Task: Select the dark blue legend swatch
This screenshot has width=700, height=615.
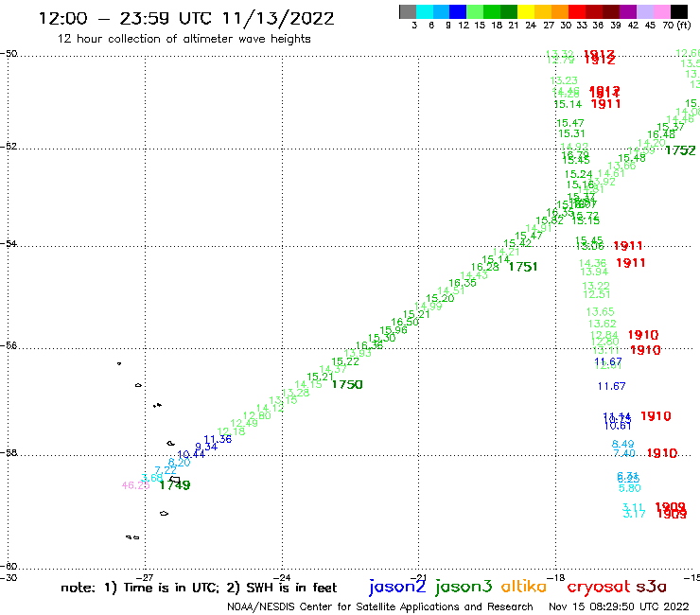Action: (459, 11)
